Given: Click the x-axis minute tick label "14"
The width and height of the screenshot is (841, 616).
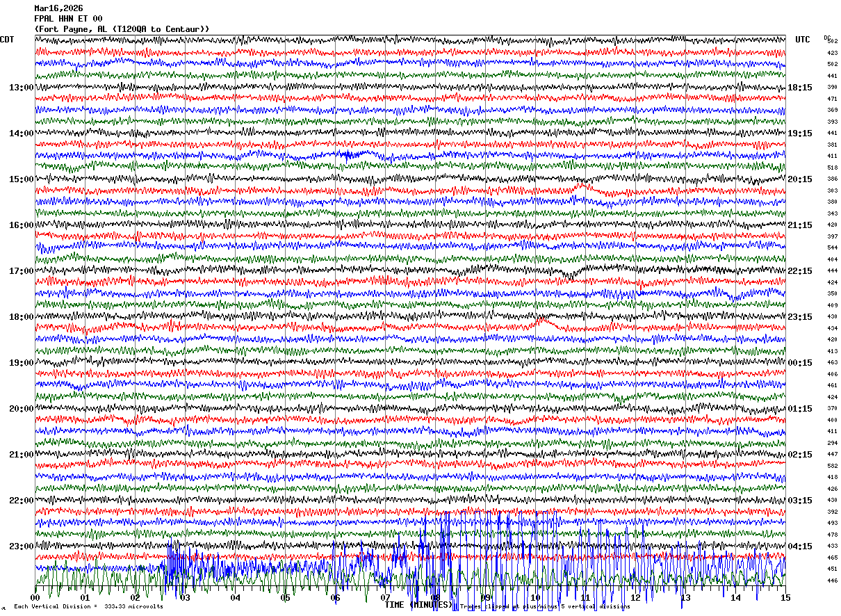Looking at the screenshot, I should pos(736,598).
